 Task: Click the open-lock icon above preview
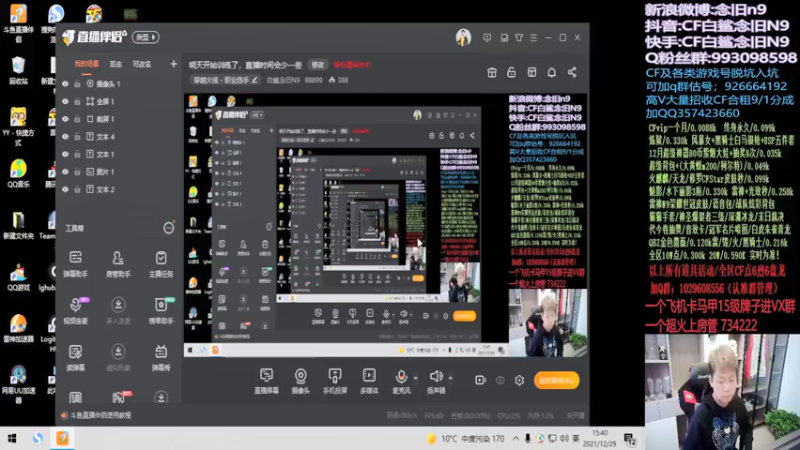(511, 72)
